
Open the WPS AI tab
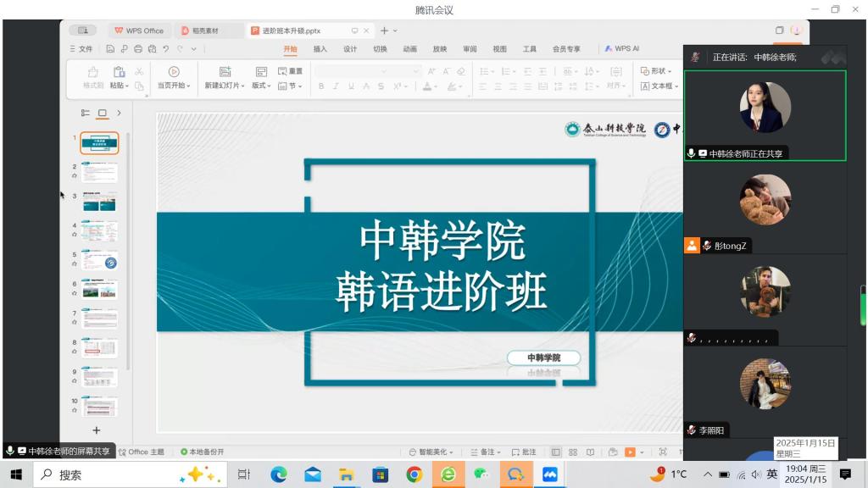click(621, 48)
